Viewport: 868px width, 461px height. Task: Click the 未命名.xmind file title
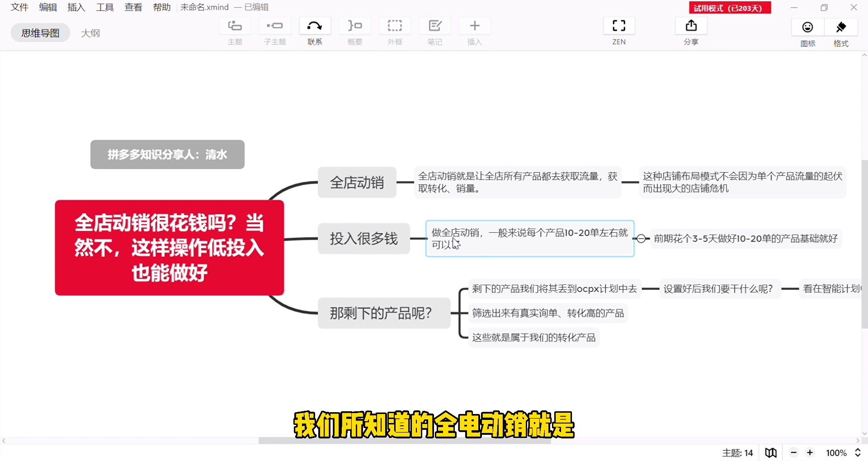[x=204, y=7]
